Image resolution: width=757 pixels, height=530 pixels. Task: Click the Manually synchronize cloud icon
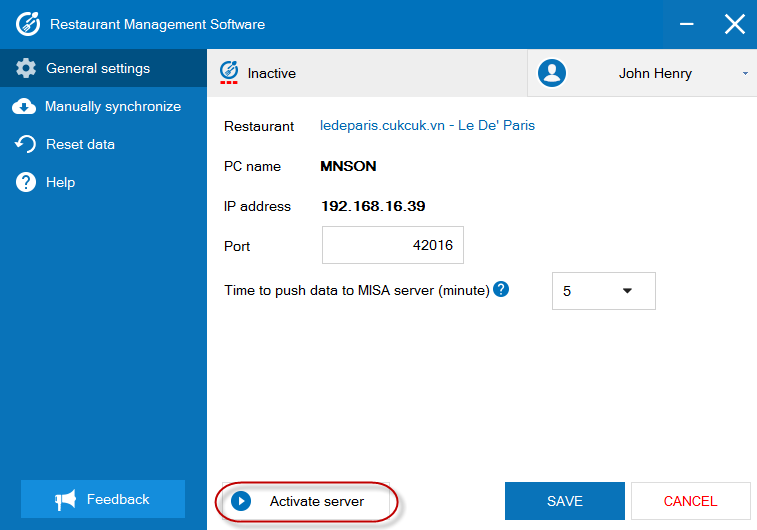(x=24, y=106)
